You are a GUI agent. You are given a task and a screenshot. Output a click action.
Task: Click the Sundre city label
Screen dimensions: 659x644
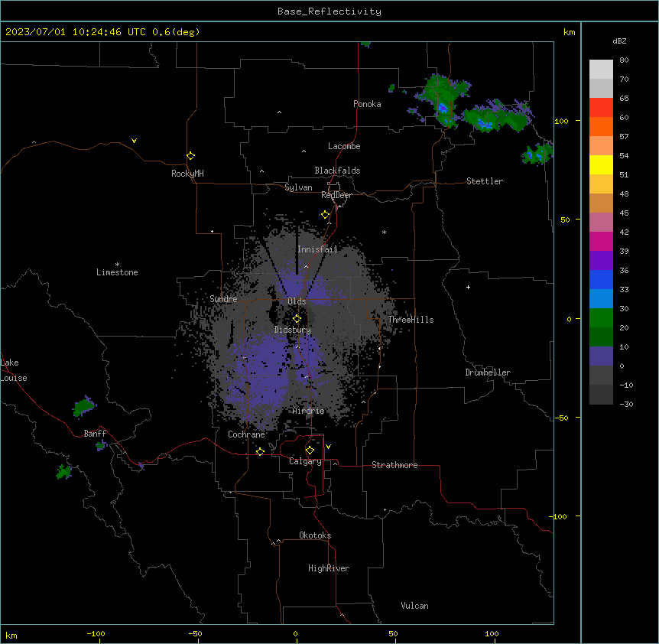point(223,299)
